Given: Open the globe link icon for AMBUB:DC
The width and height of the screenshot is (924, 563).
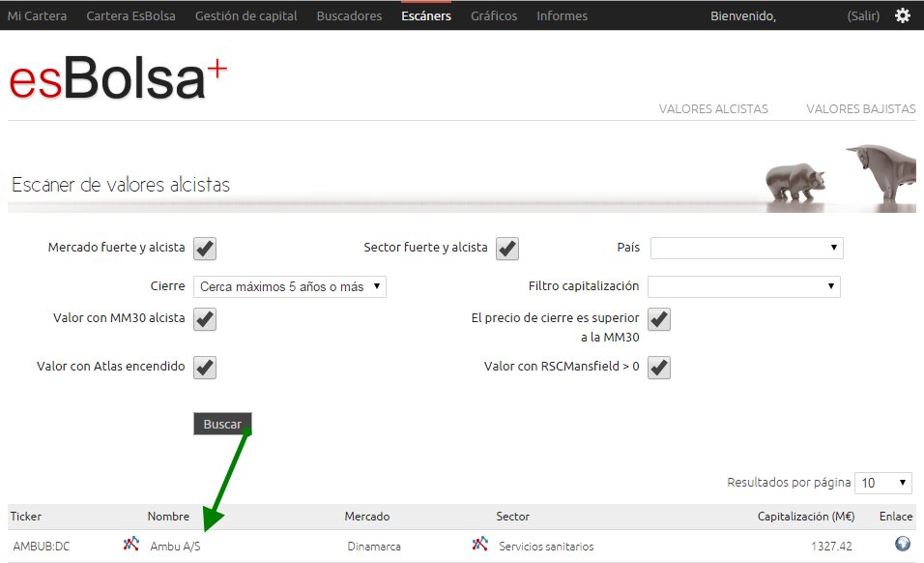Looking at the screenshot, I should point(902,544).
